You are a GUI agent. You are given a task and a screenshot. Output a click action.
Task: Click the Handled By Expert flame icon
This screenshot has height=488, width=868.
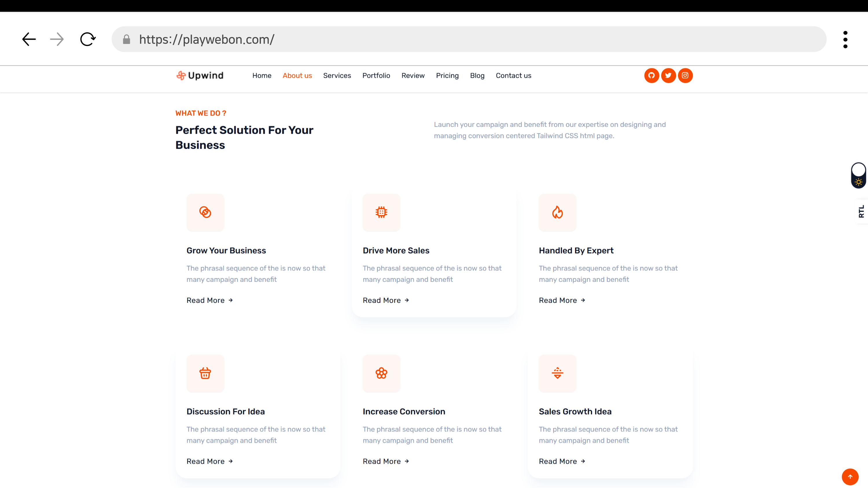(557, 212)
